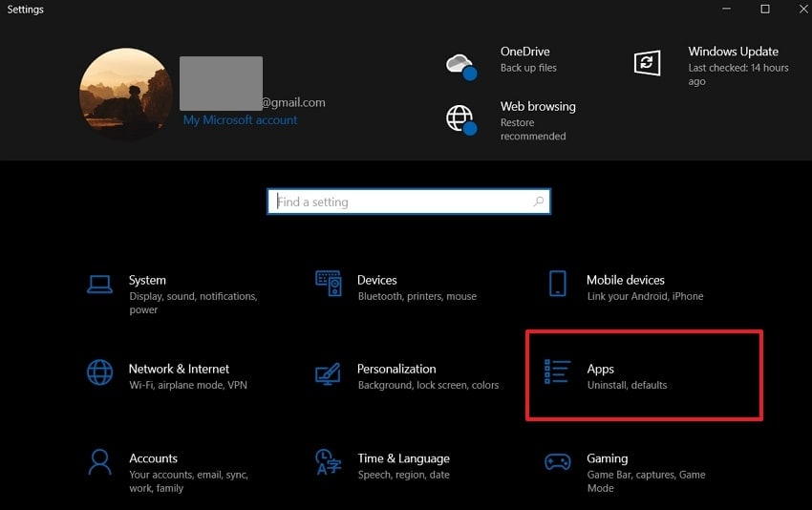This screenshot has width=812, height=510.
Task: Open the Gaming title
Action: (607, 458)
